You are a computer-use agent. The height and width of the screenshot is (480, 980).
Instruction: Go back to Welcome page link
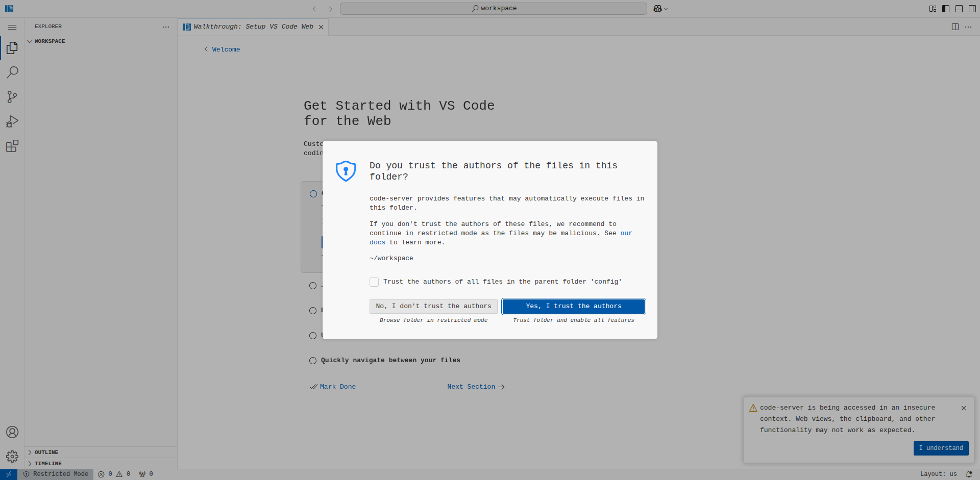click(222, 49)
